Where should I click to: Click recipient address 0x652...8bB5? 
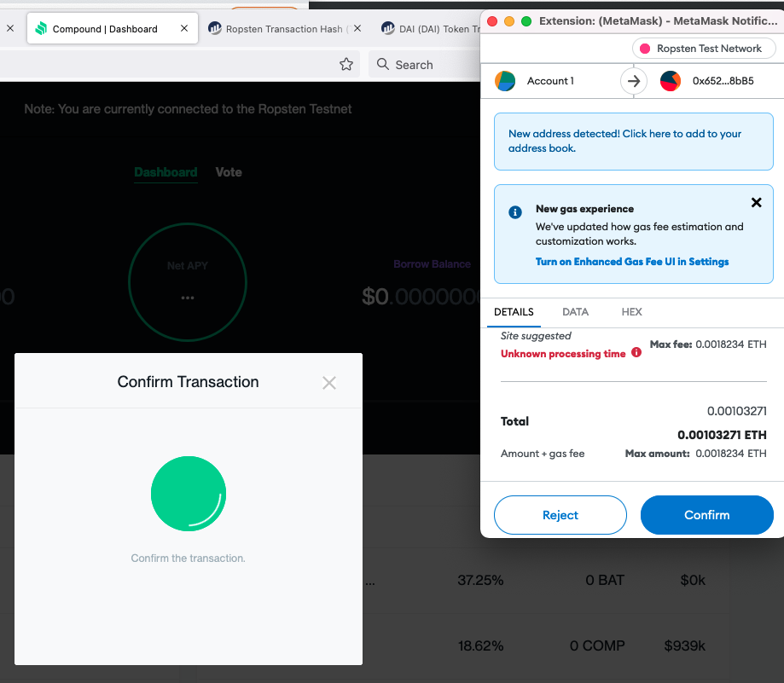723,81
